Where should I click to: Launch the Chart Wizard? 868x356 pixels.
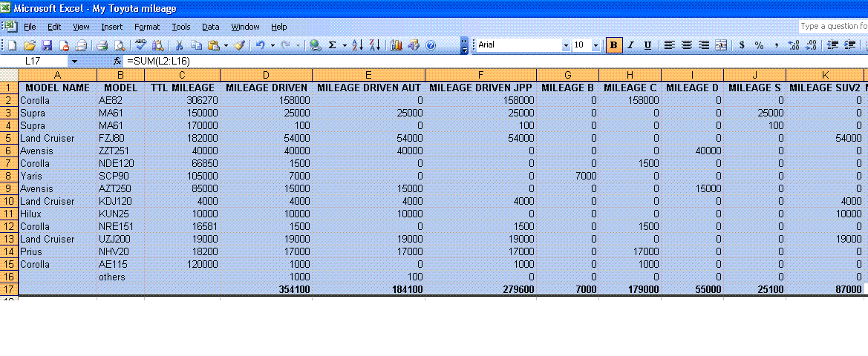tap(396, 45)
